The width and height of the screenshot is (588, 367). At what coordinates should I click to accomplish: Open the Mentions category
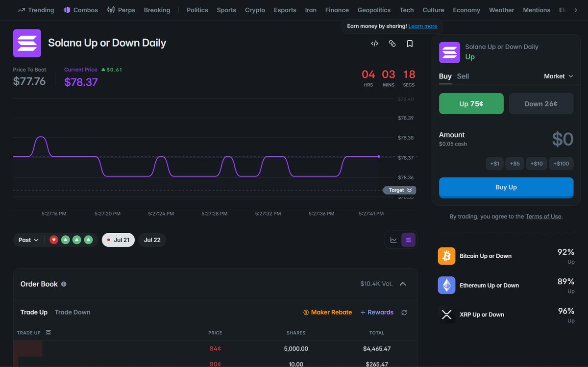[537, 10]
